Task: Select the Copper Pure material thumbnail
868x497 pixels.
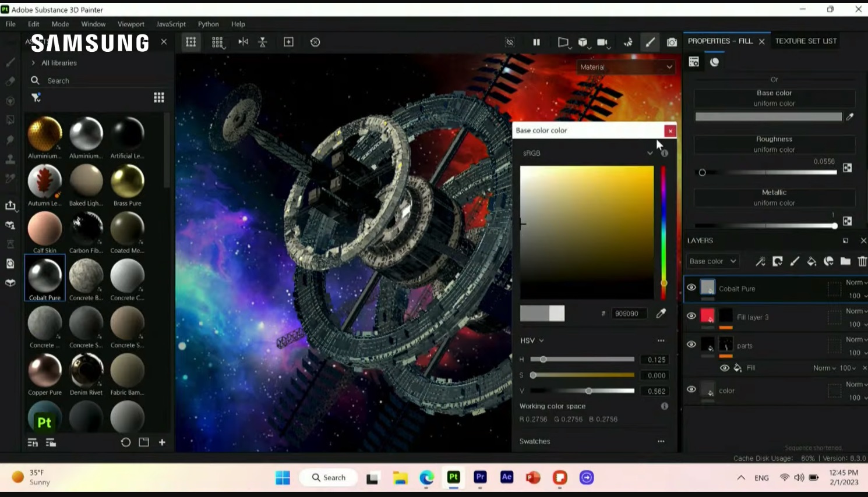Action: (x=45, y=371)
